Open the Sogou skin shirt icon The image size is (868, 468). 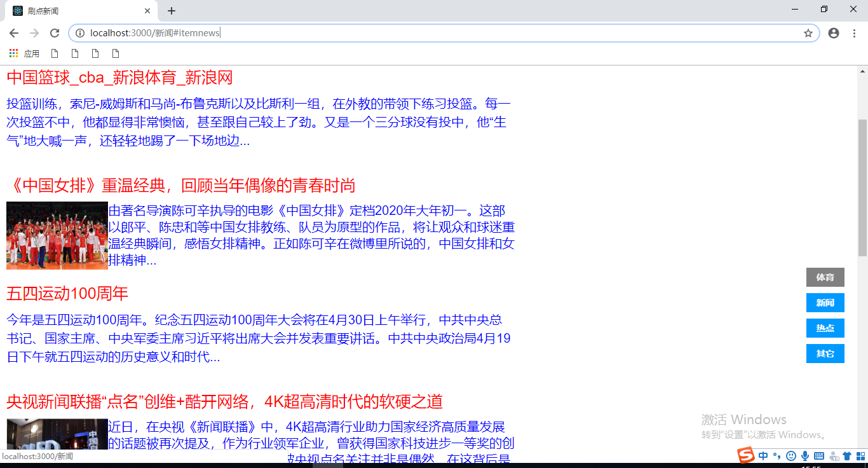tap(847, 456)
